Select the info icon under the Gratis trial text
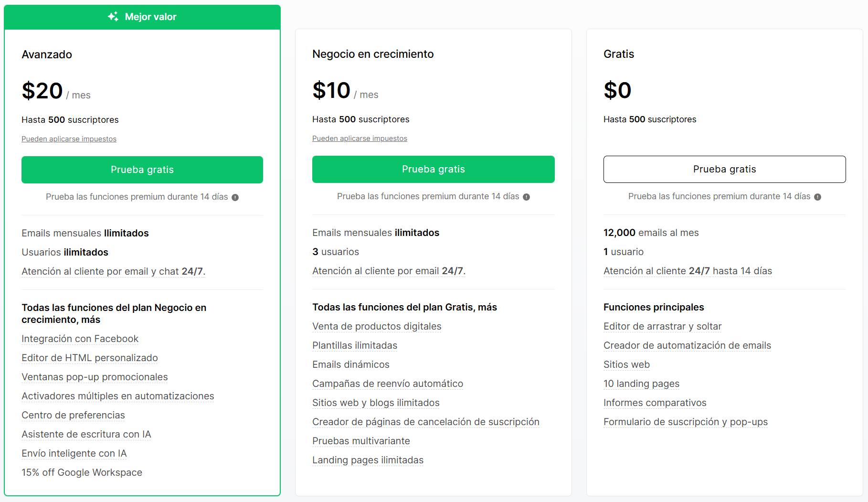This screenshot has height=502, width=868. (x=817, y=196)
